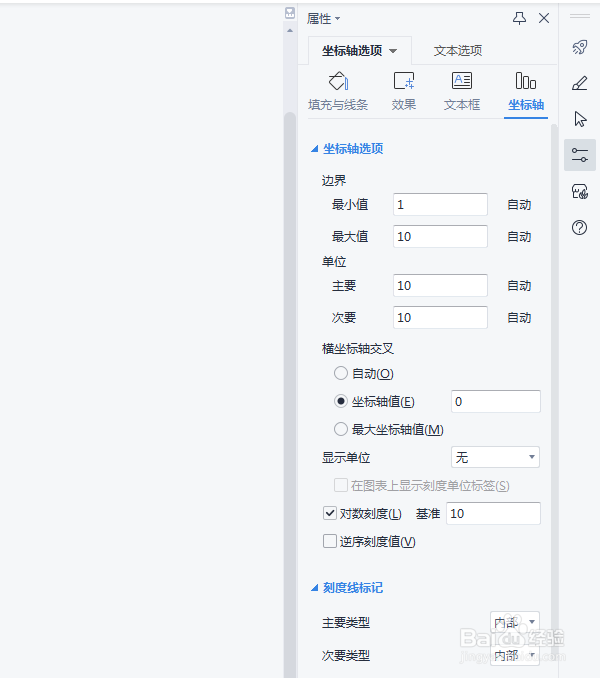The width and height of the screenshot is (600, 678).
Task: Open the 文本框 text box icon
Action: pos(462,81)
